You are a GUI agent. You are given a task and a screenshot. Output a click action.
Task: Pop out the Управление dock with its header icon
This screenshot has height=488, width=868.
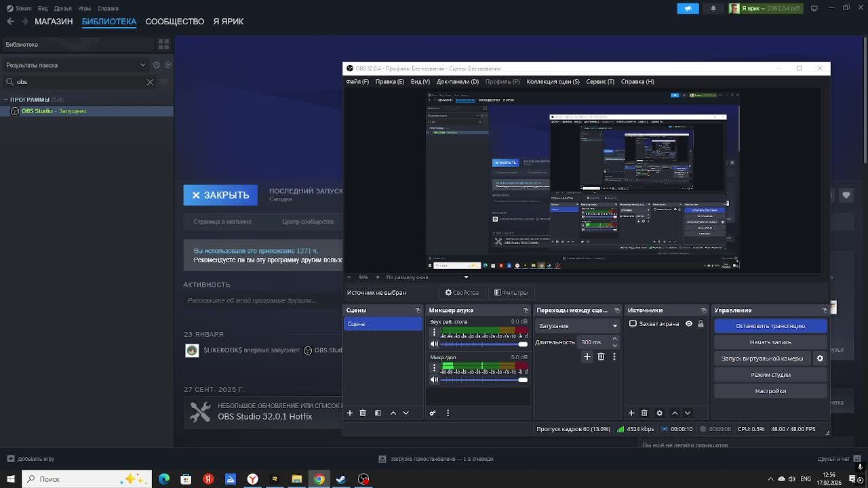(825, 310)
